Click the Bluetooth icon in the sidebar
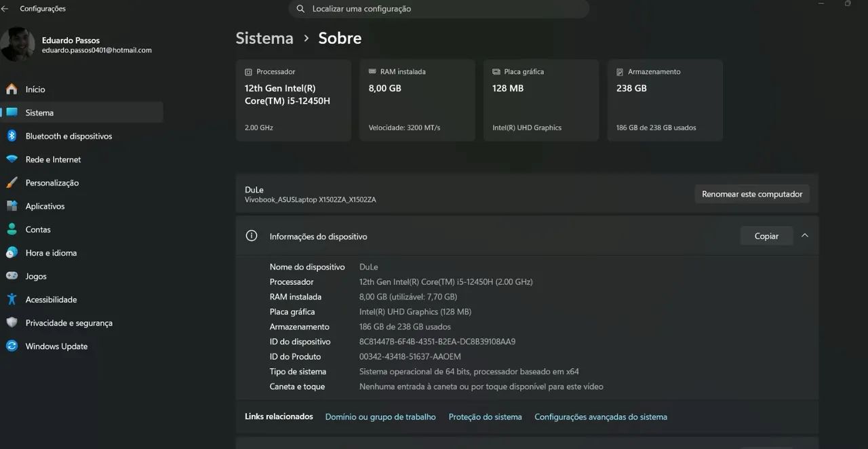 click(x=12, y=136)
